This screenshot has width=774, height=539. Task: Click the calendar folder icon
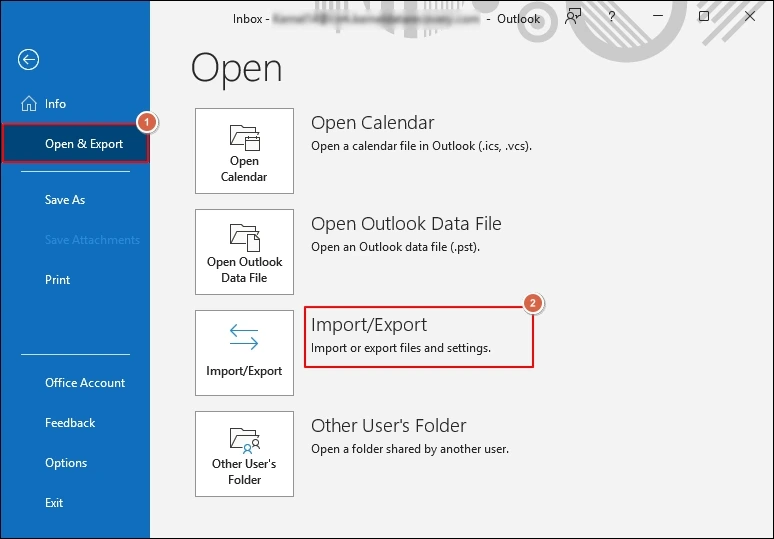(245, 138)
